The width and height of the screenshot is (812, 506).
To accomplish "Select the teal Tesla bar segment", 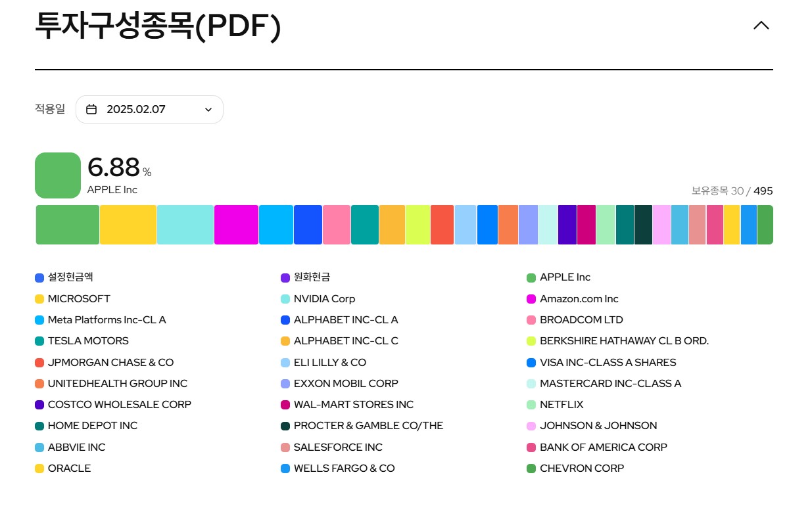I will (x=365, y=225).
